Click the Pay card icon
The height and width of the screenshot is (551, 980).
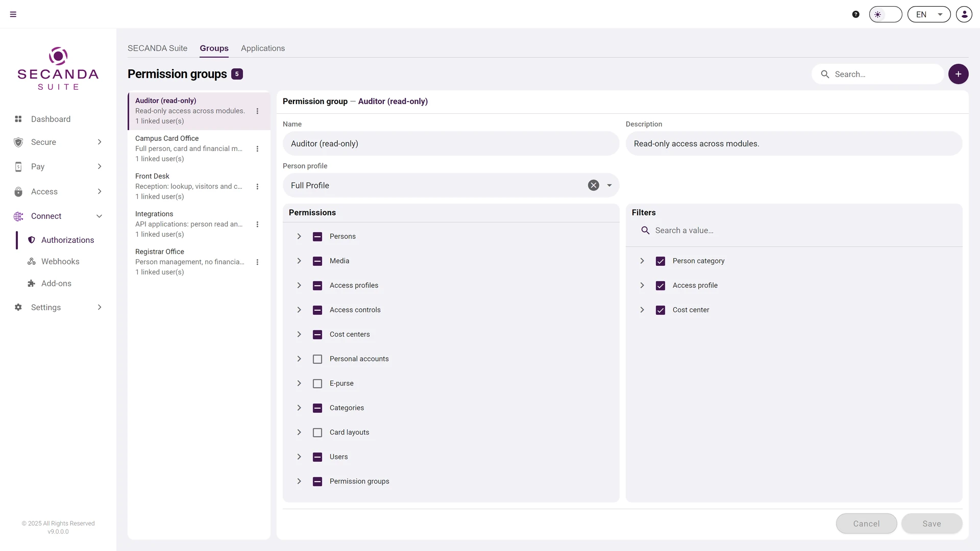point(18,167)
